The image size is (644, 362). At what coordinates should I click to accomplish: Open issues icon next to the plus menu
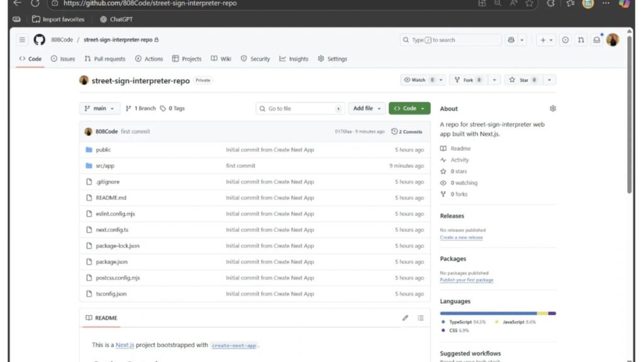[x=566, y=40]
